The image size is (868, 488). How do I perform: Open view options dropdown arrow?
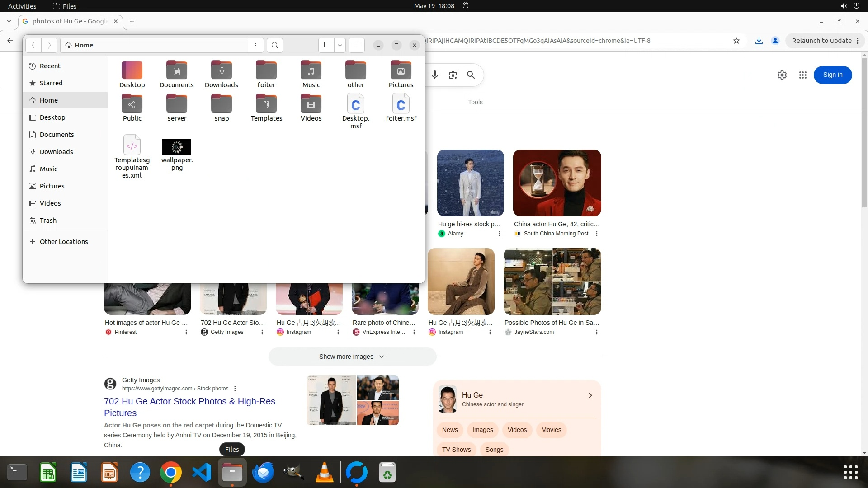point(340,45)
